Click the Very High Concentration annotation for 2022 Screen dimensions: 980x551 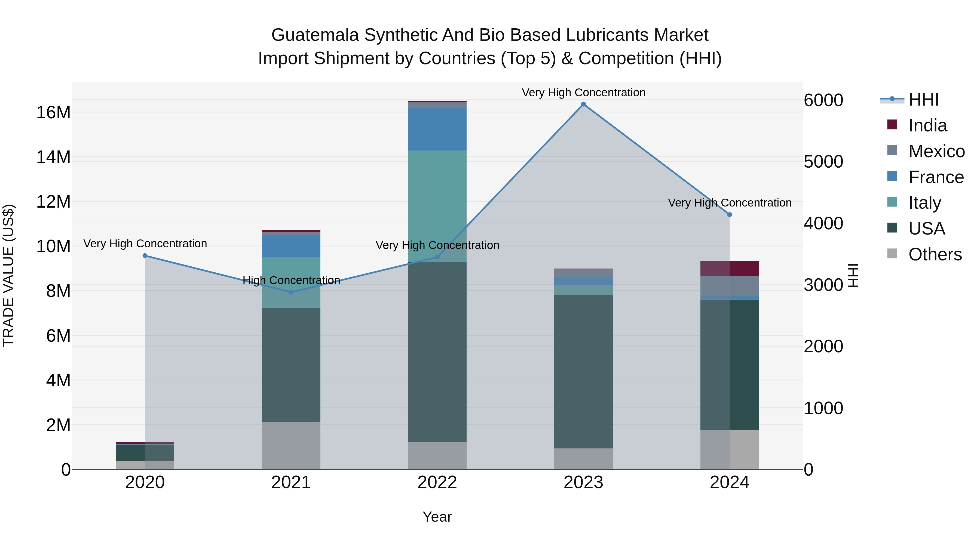tap(437, 245)
